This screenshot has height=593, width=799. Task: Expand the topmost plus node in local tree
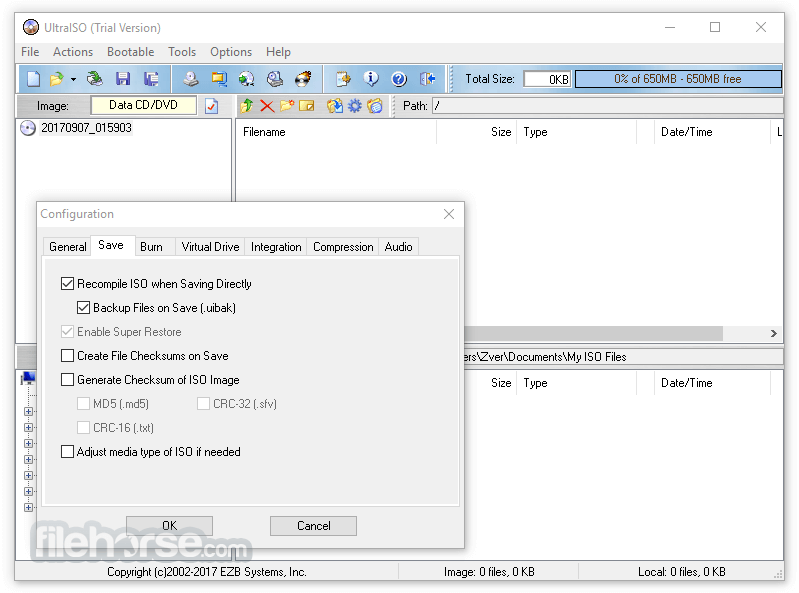point(29,412)
